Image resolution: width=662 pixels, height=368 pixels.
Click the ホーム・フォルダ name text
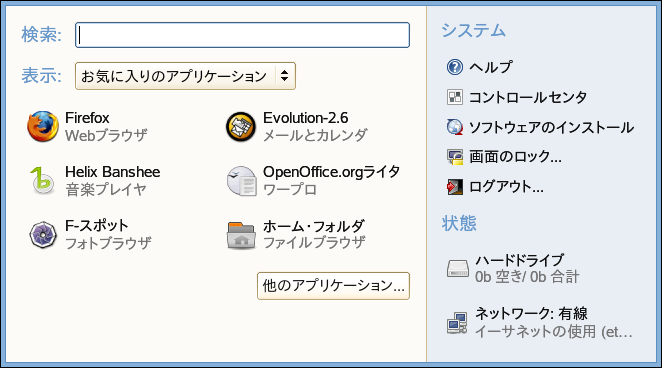coord(313,226)
